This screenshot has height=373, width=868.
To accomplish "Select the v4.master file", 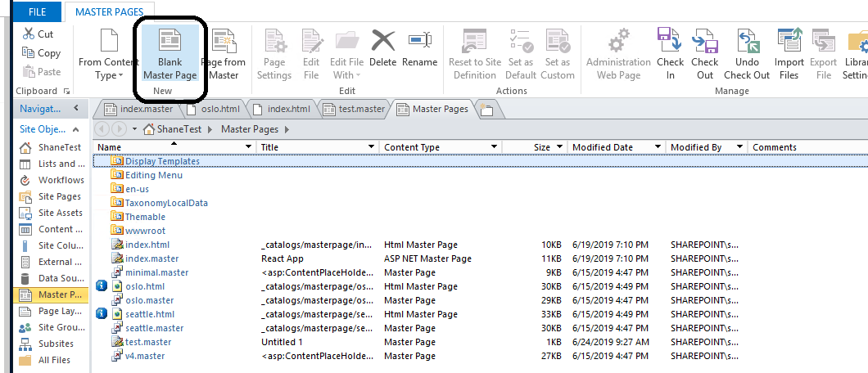I will [x=145, y=356].
